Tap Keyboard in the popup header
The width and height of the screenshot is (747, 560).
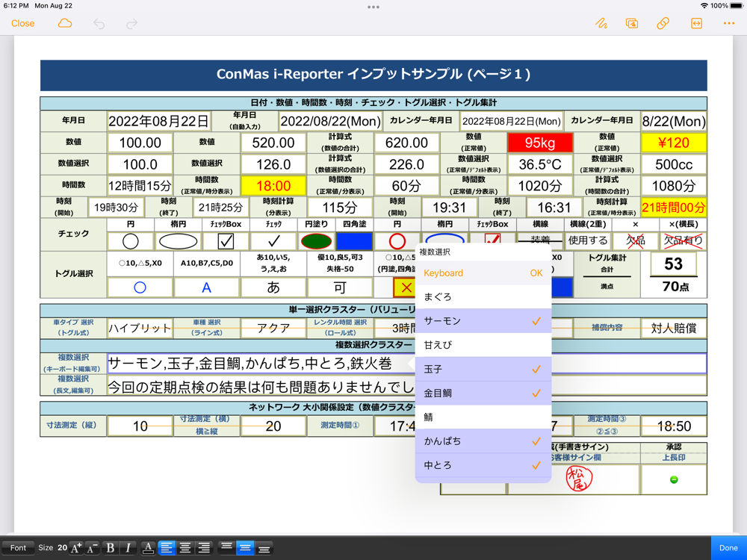pos(443,273)
